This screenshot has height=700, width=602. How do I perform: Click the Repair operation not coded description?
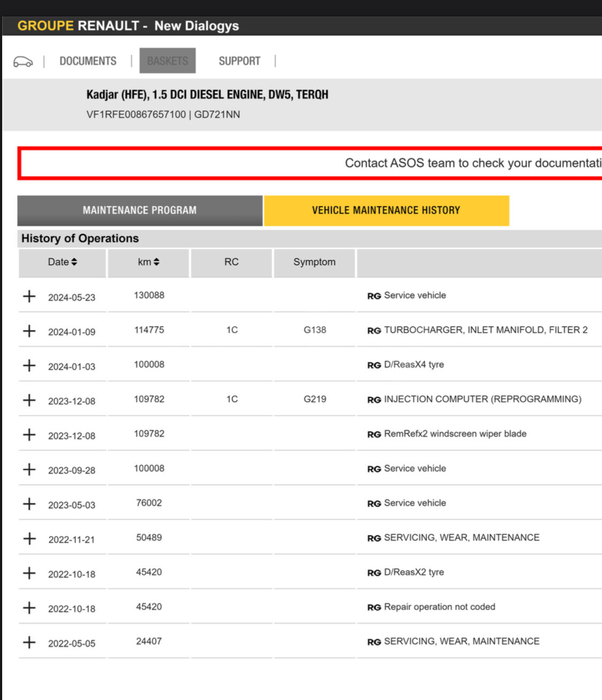tap(440, 607)
